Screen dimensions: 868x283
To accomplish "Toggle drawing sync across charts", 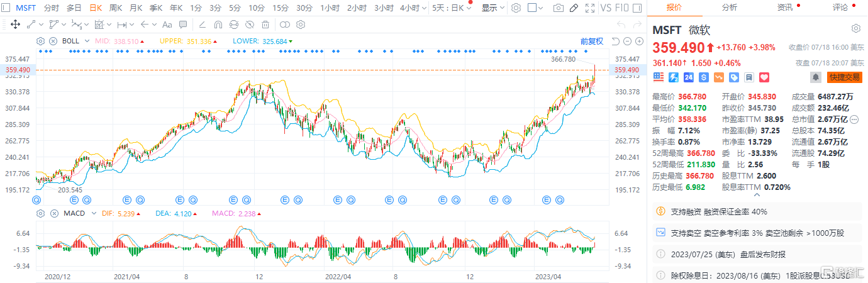I will (234, 25).
